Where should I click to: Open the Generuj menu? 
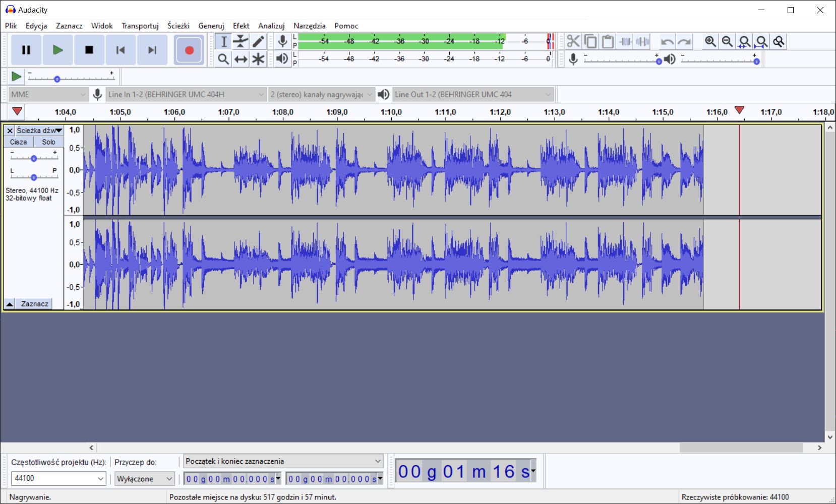[211, 26]
